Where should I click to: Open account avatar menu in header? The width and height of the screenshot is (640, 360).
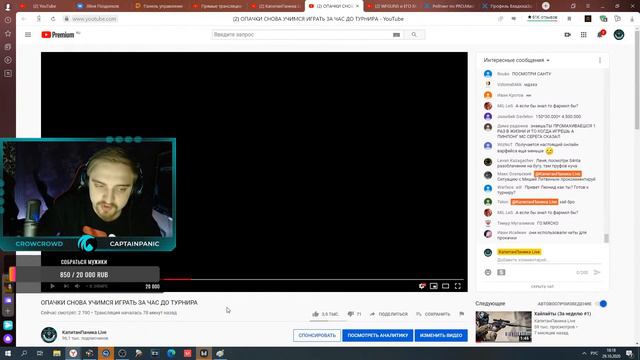[619, 35]
